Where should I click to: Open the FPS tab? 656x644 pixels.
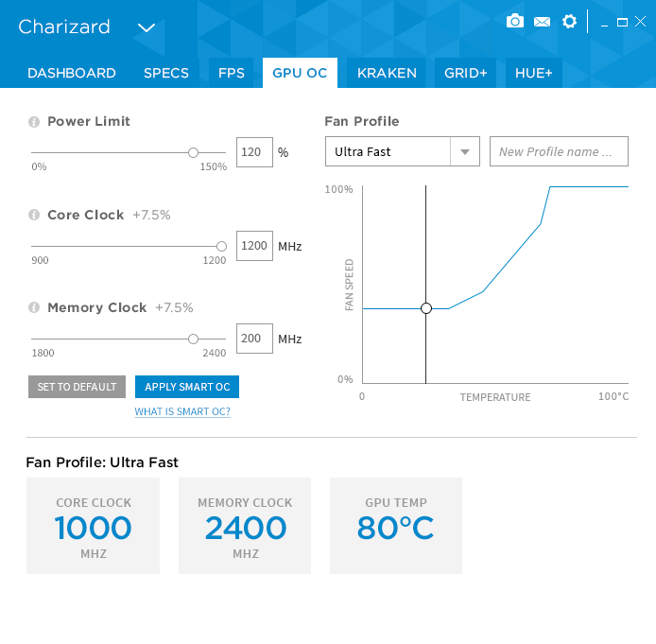pyautogui.click(x=232, y=73)
